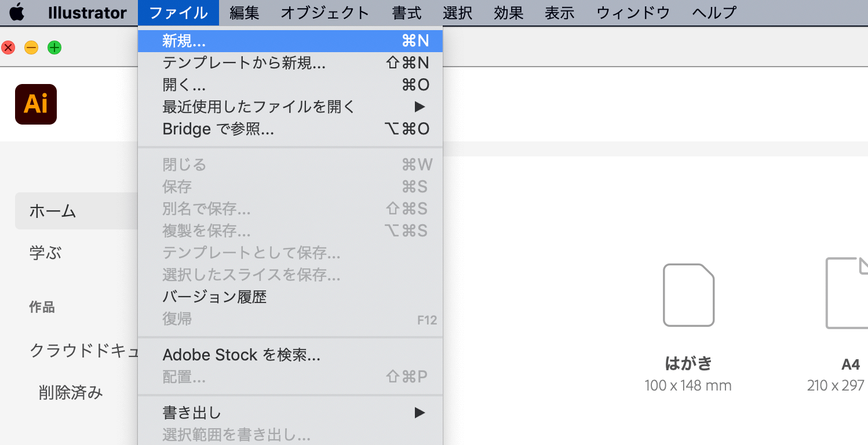
Task: Open the Apple menu
Action: coord(17,12)
